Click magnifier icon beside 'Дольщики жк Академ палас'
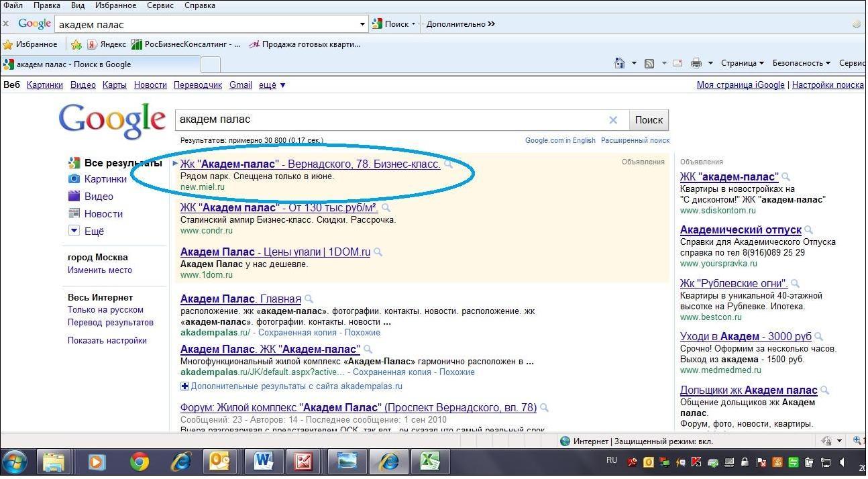Screen dimensions: 868x479 pyautogui.click(x=825, y=390)
